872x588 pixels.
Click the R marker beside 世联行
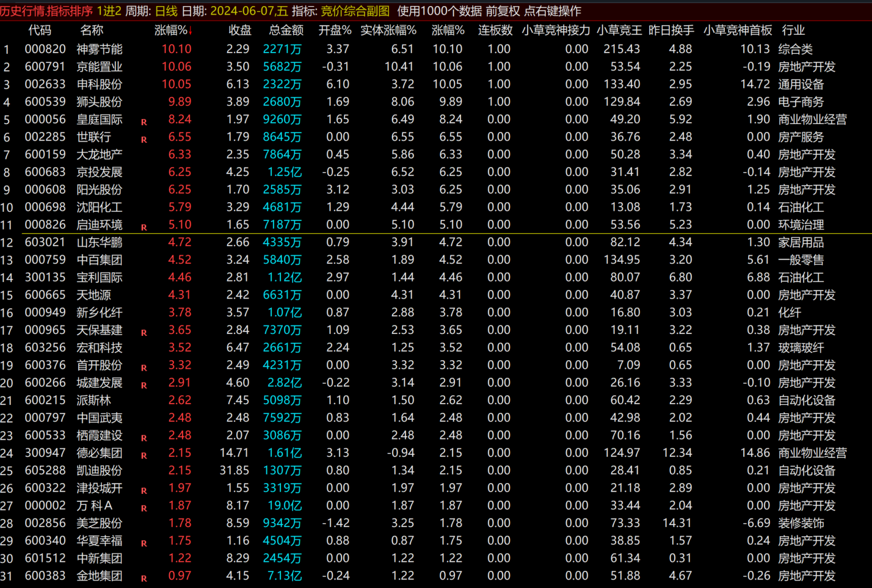click(144, 140)
